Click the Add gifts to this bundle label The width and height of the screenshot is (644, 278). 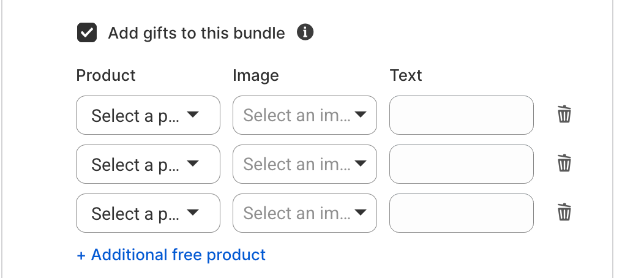pyautogui.click(x=197, y=33)
